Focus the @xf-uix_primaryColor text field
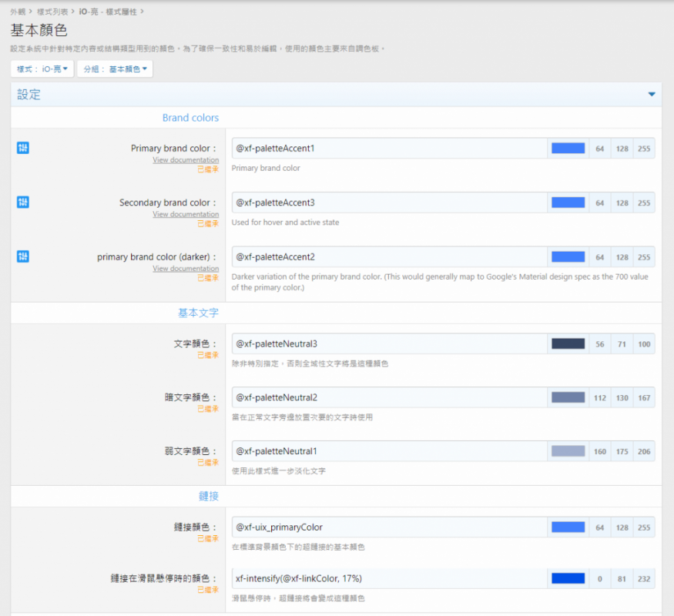 tap(389, 527)
